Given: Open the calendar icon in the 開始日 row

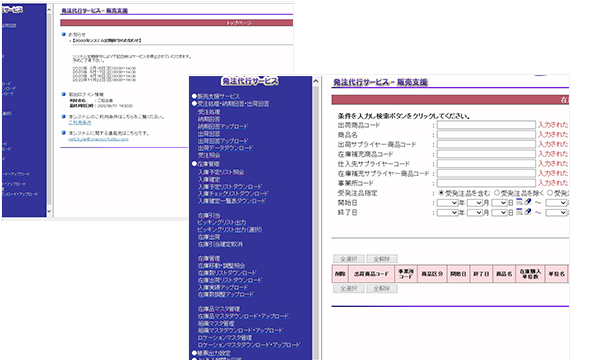Looking at the screenshot, I should point(519,202).
